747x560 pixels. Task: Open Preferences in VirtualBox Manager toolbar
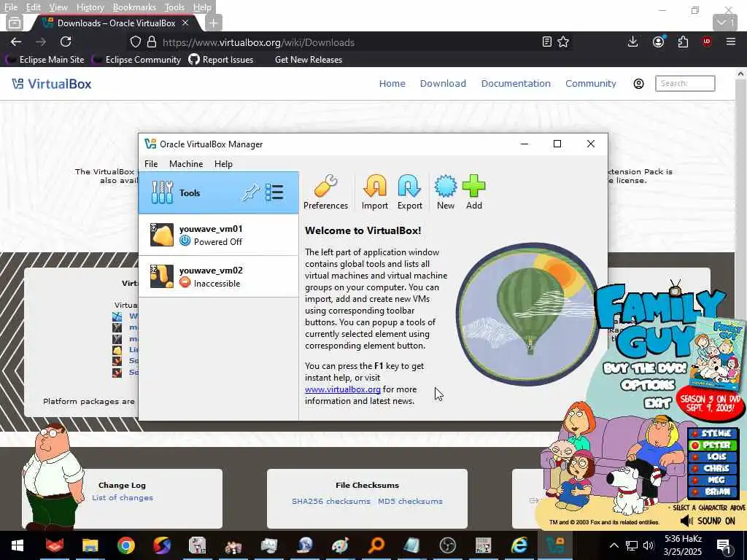coord(326,192)
